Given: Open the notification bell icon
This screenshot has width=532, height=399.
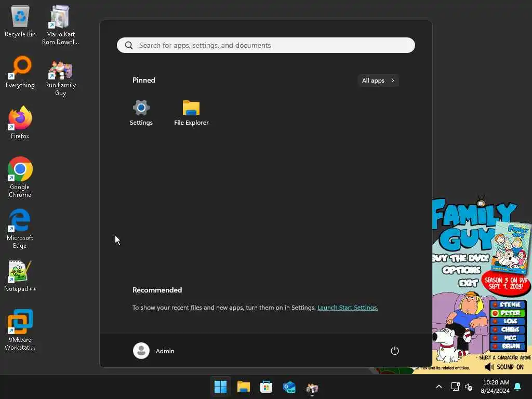Looking at the screenshot, I should [x=517, y=387].
